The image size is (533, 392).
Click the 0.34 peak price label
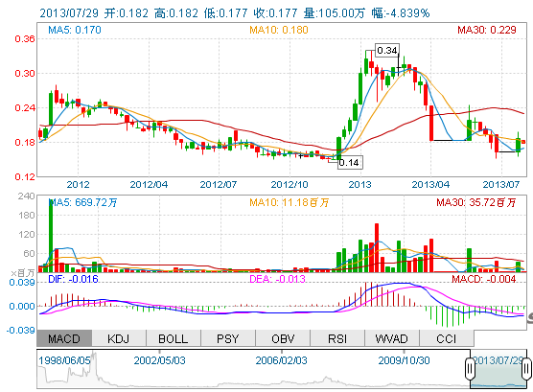tap(387, 51)
